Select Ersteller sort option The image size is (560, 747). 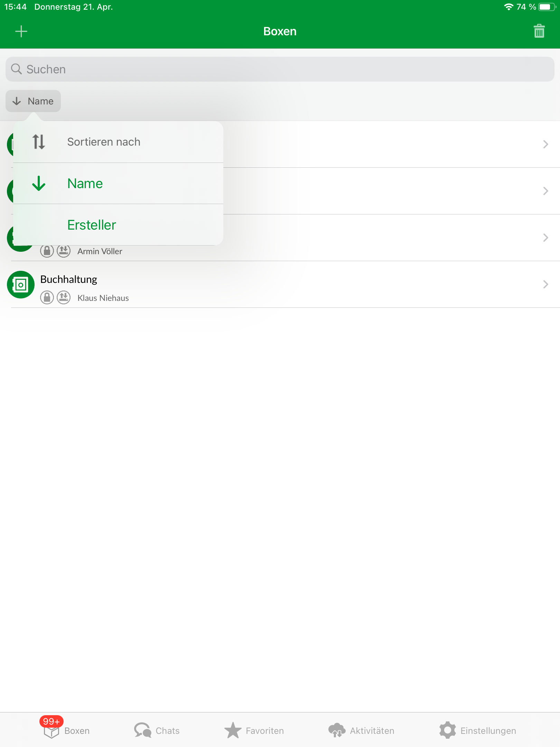point(118,225)
